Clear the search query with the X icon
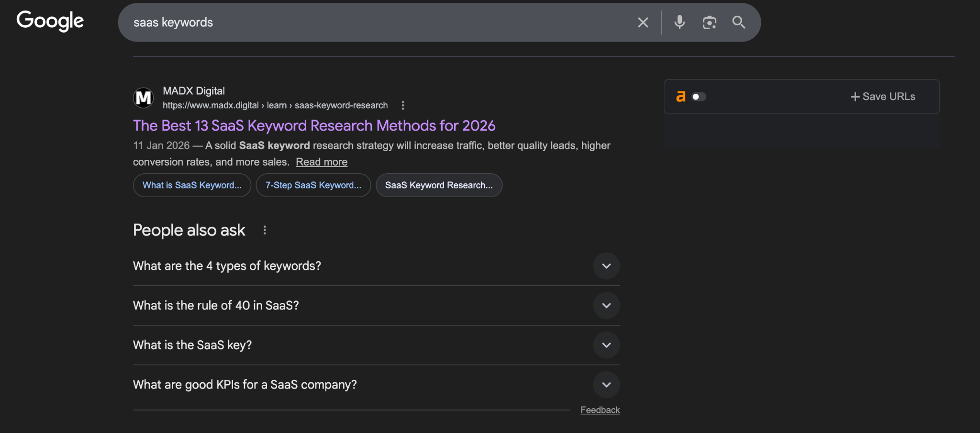The height and width of the screenshot is (433, 980). coord(642,22)
